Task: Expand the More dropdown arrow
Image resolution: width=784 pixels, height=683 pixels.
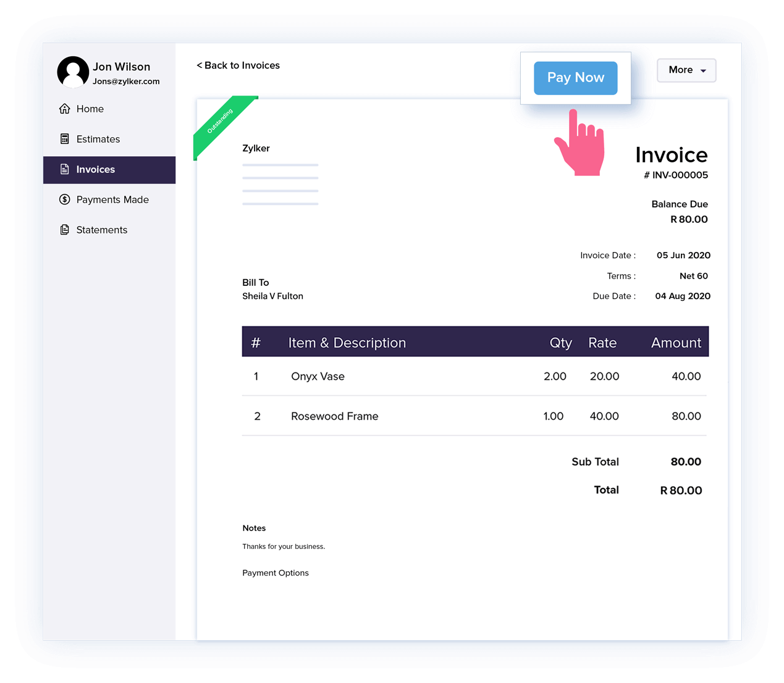Action: (703, 71)
